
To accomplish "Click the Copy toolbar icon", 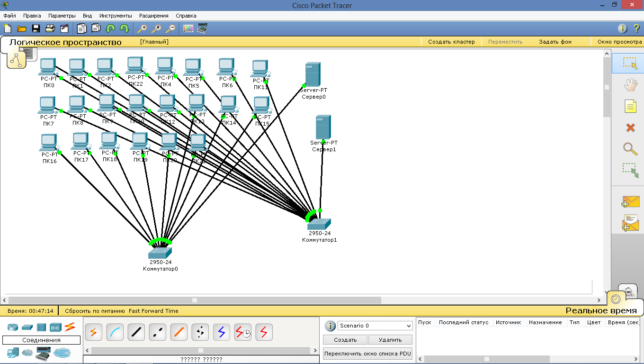I will click(82, 28).
